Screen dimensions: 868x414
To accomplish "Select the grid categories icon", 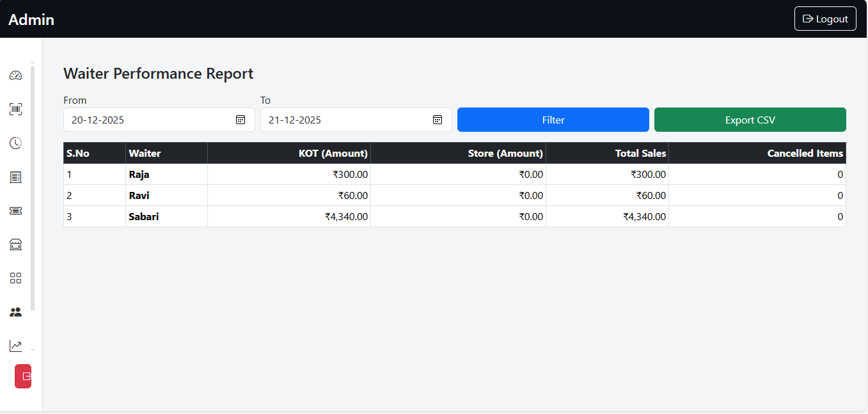I will (16, 278).
